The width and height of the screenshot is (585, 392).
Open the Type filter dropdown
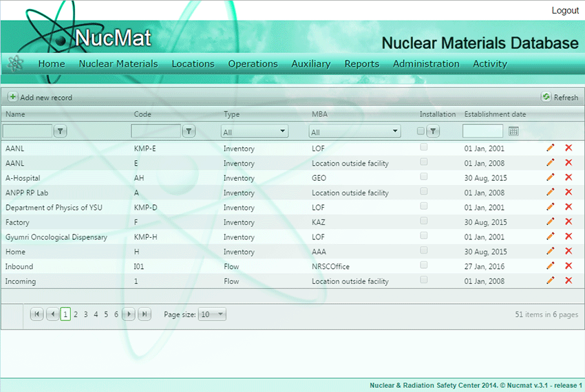tap(255, 131)
